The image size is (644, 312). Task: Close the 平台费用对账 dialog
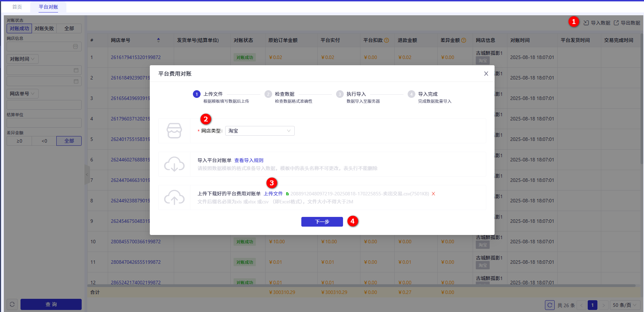[x=486, y=74]
